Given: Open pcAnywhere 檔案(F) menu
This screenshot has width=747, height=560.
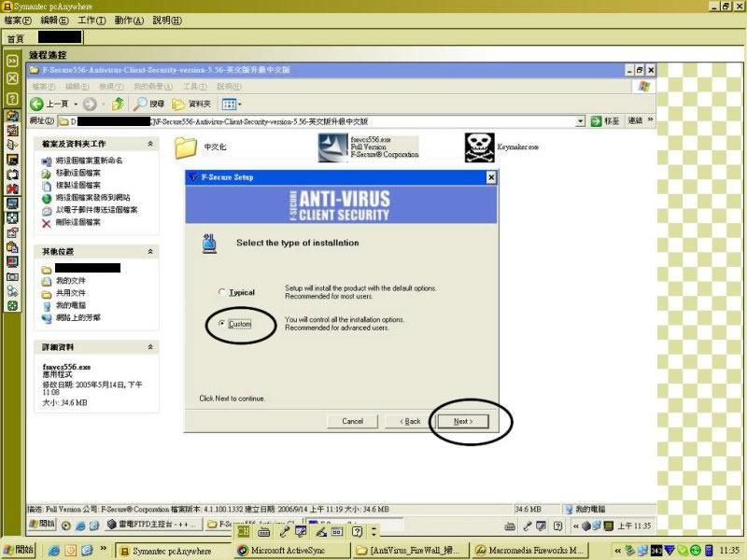Looking at the screenshot, I should [x=18, y=21].
